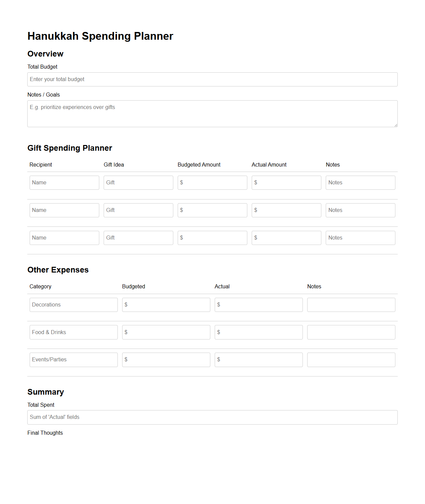Select the first Recipient Name field

(x=64, y=182)
